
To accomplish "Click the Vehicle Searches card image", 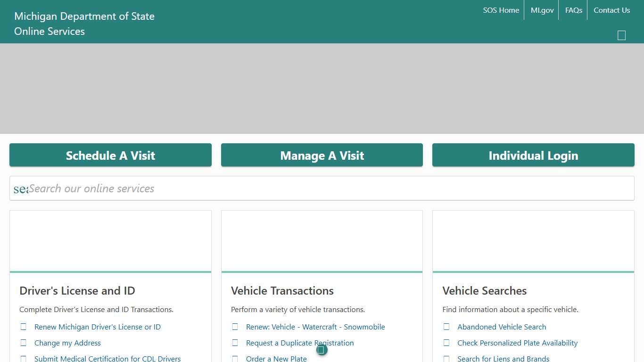I will 533,240.
